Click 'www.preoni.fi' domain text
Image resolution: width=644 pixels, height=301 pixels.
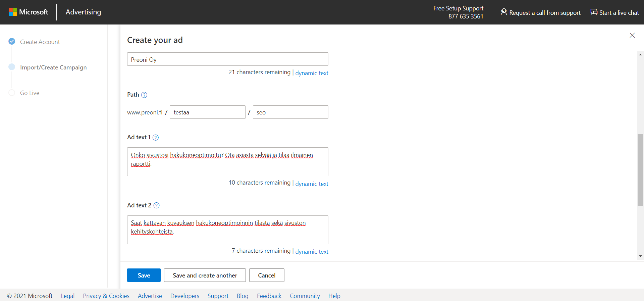pyautogui.click(x=145, y=112)
